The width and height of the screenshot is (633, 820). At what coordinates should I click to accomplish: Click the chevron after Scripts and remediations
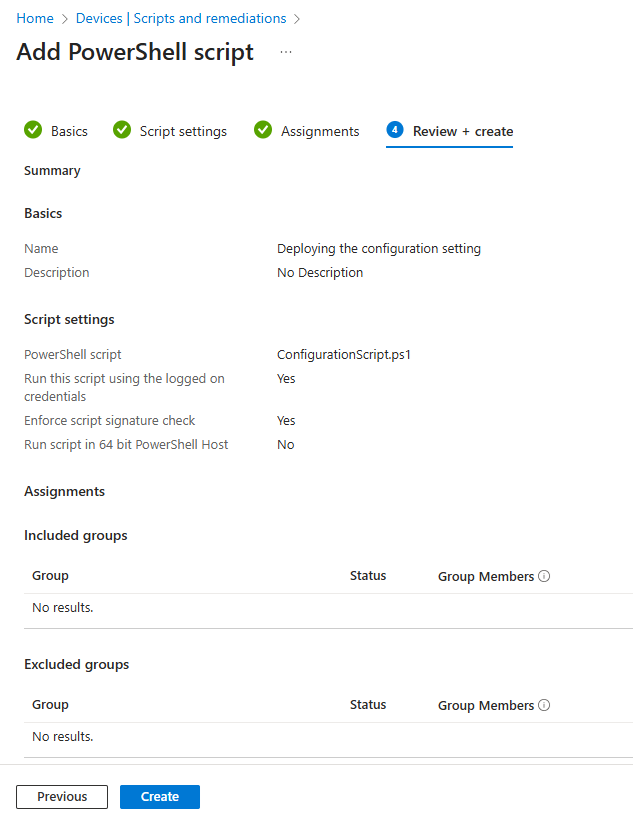(x=297, y=19)
